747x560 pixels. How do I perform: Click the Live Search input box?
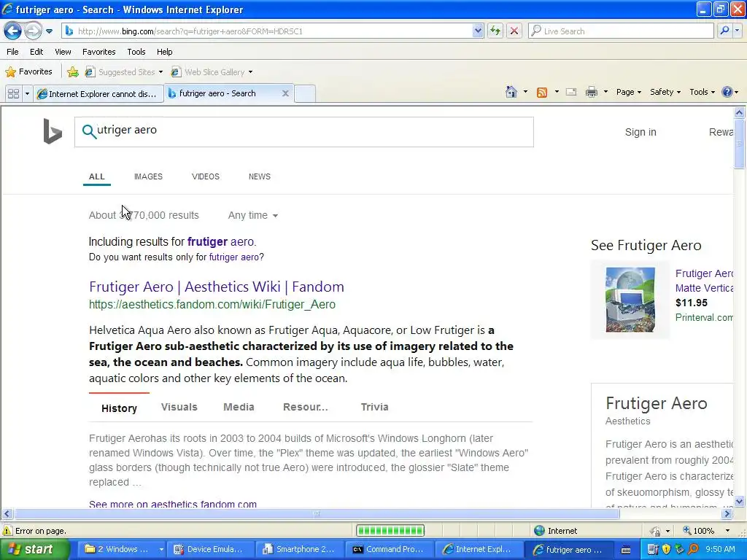tap(622, 31)
